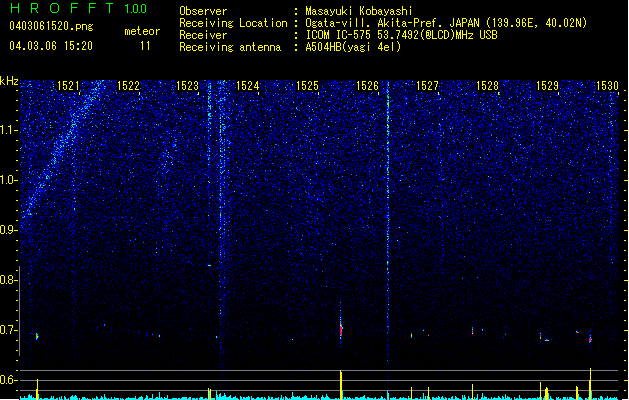Click the date stamp 04.03.06 15:20
Viewport: 629px width, 400px height.
pyautogui.click(x=51, y=46)
